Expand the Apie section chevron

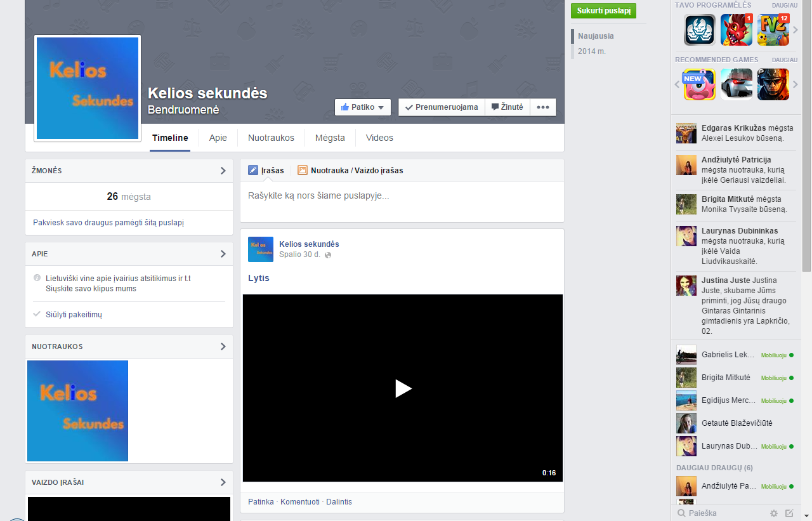(x=223, y=254)
